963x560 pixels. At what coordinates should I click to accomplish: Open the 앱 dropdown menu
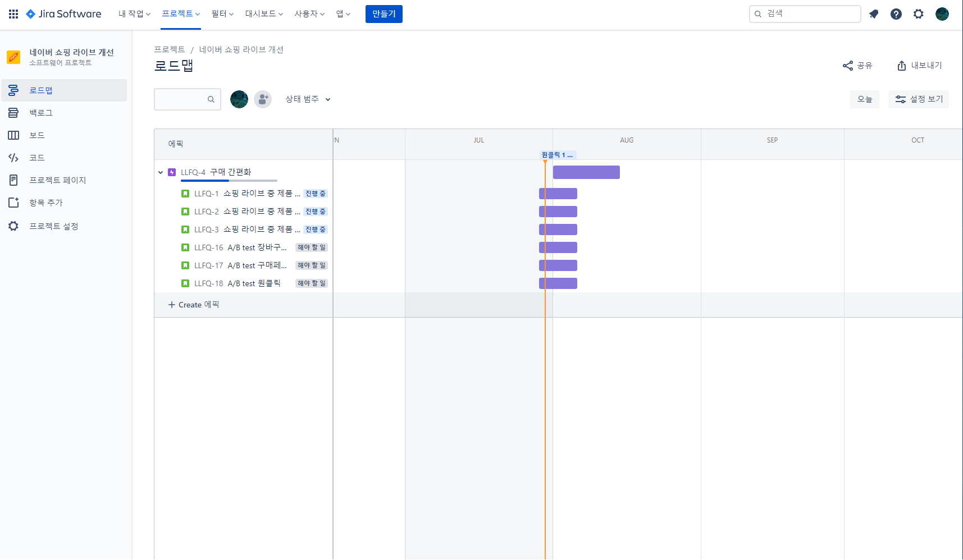[343, 14]
